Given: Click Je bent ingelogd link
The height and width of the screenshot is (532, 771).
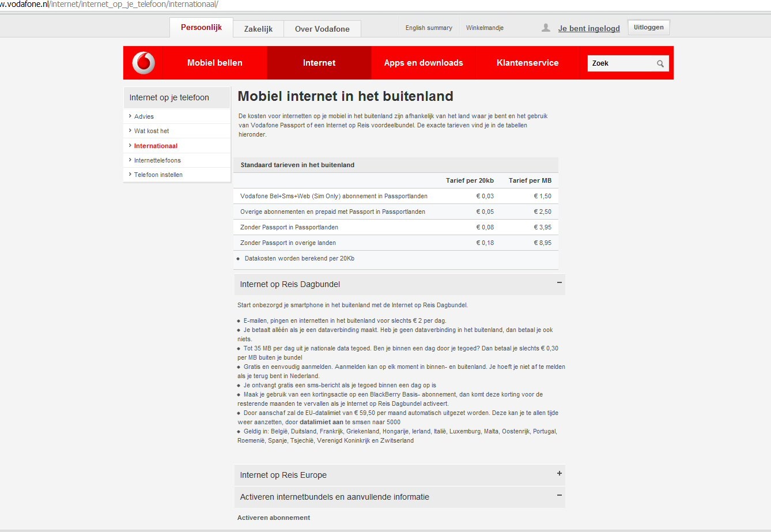Looking at the screenshot, I should click(589, 28).
